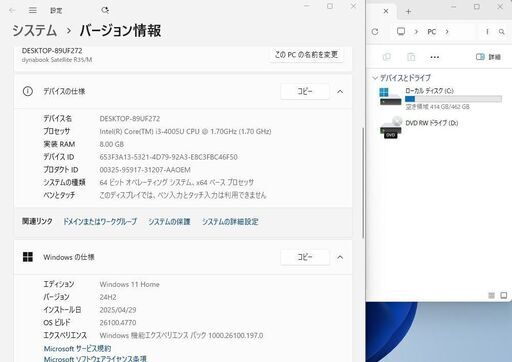The height and width of the screenshot is (362, 512).
Task: Click この PC の名前を変更 button
Action: point(306,54)
